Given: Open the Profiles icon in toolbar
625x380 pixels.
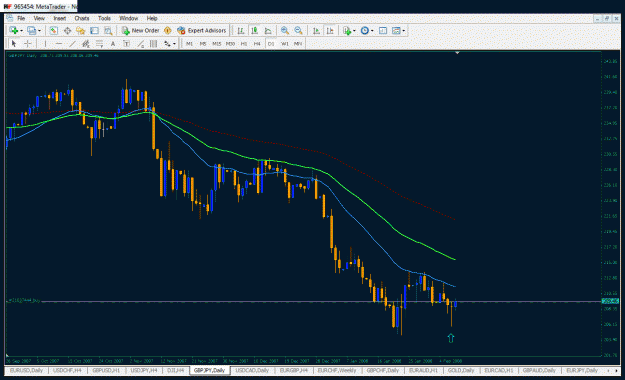Looking at the screenshot, I should pyautogui.click(x=31, y=30).
